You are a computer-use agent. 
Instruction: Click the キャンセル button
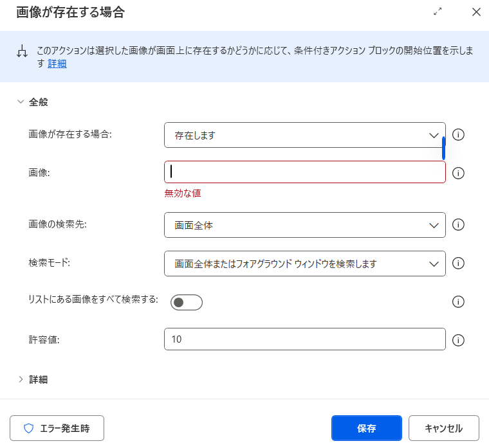(x=444, y=428)
